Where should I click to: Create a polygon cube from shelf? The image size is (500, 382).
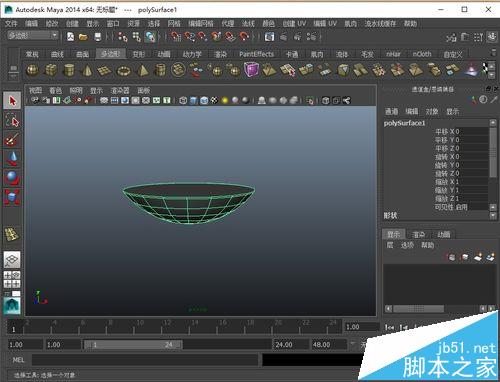tap(51, 70)
